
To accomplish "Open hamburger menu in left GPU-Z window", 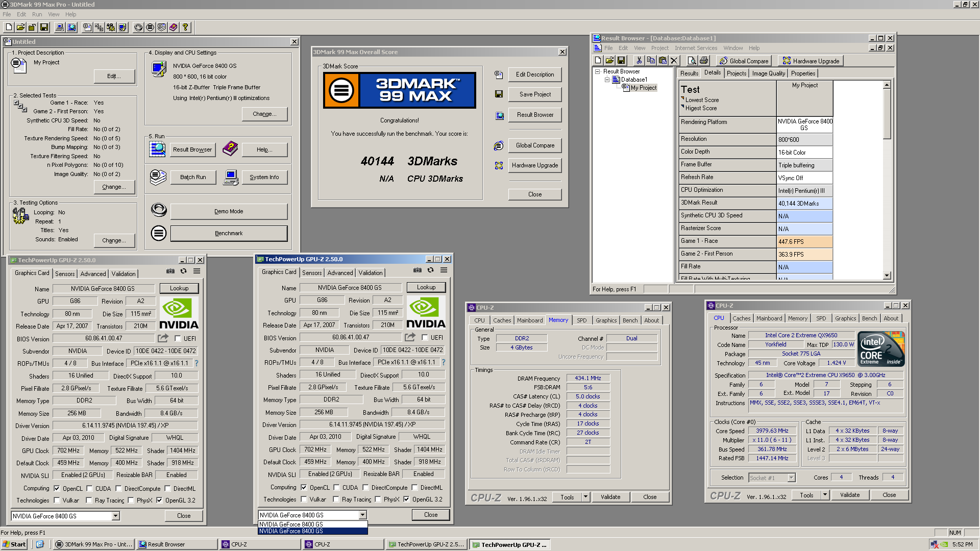I will [197, 271].
